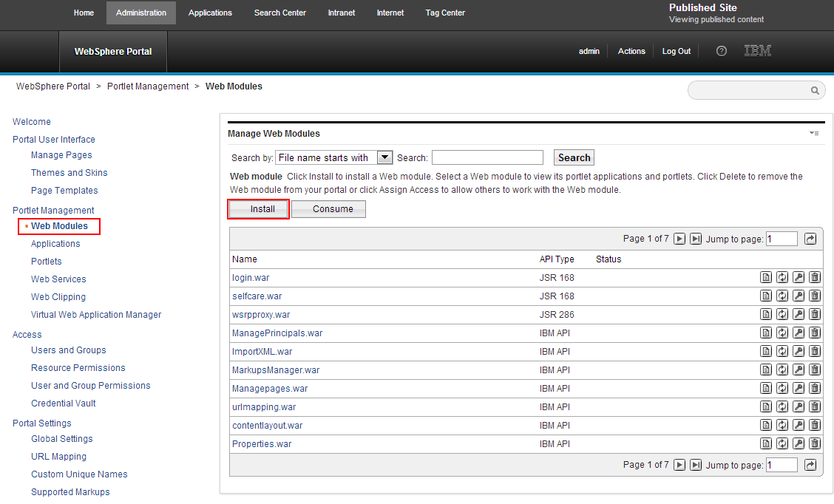Click the document icon for ManagePrincipals.war
This screenshot has height=504, width=834.
tap(766, 333)
